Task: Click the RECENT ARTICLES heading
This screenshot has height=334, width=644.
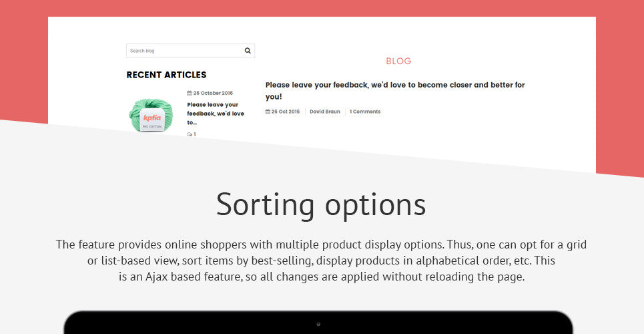Action: click(x=166, y=74)
